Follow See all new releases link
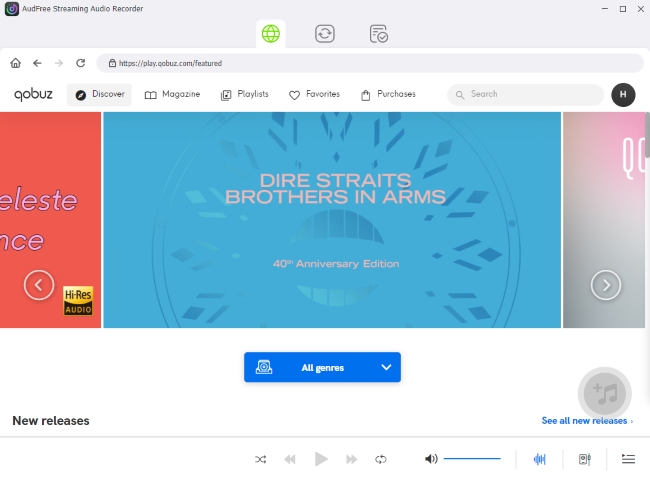 (587, 421)
